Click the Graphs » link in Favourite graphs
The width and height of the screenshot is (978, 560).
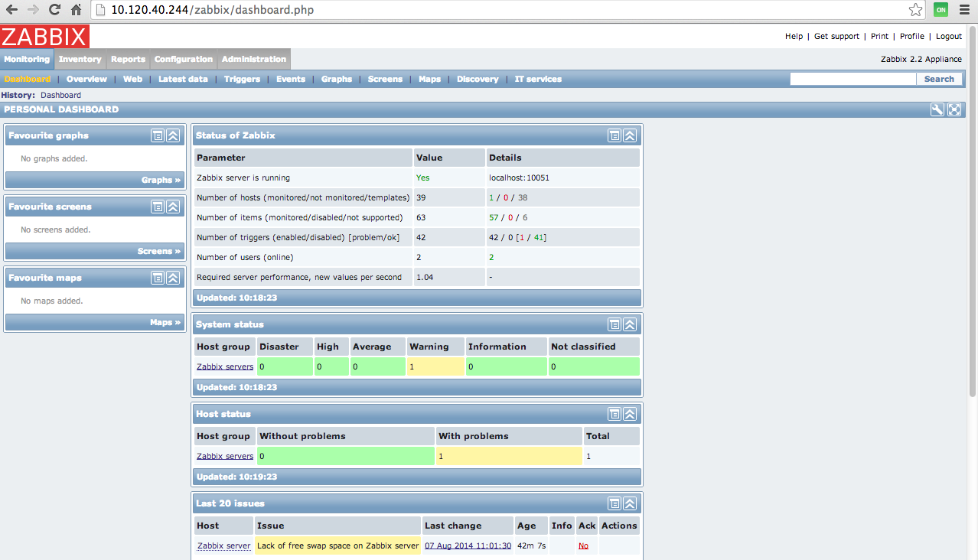click(x=161, y=180)
